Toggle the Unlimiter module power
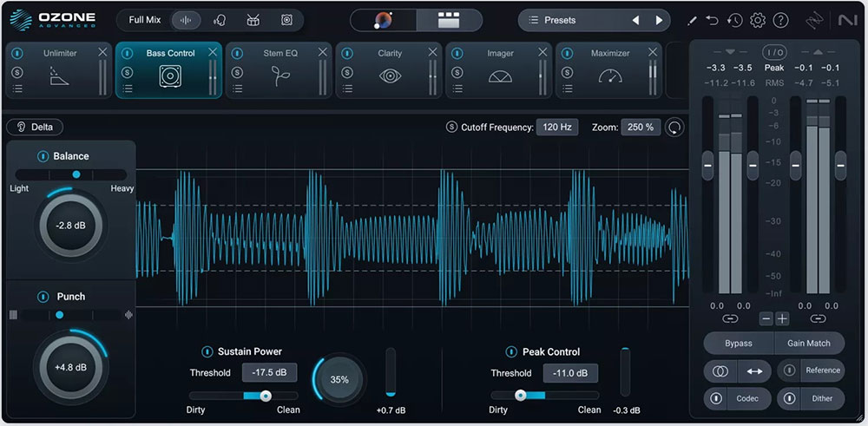This screenshot has height=426, width=868. pos(17,54)
